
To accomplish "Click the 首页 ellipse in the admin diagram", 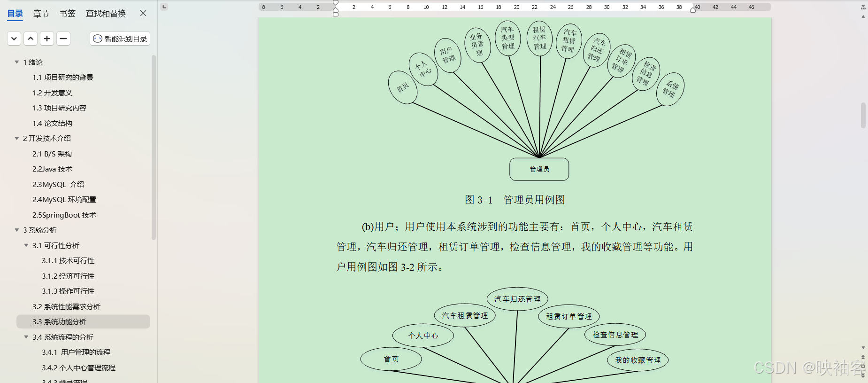I will click(x=403, y=87).
